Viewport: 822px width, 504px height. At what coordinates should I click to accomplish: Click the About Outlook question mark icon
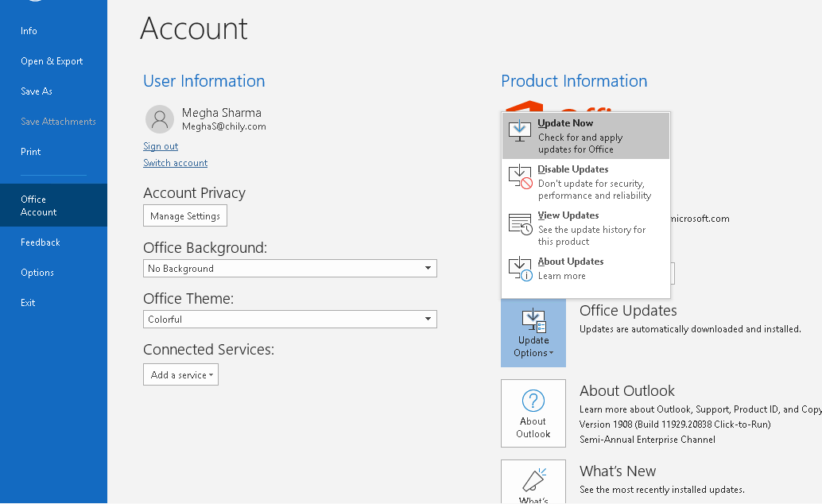[533, 401]
